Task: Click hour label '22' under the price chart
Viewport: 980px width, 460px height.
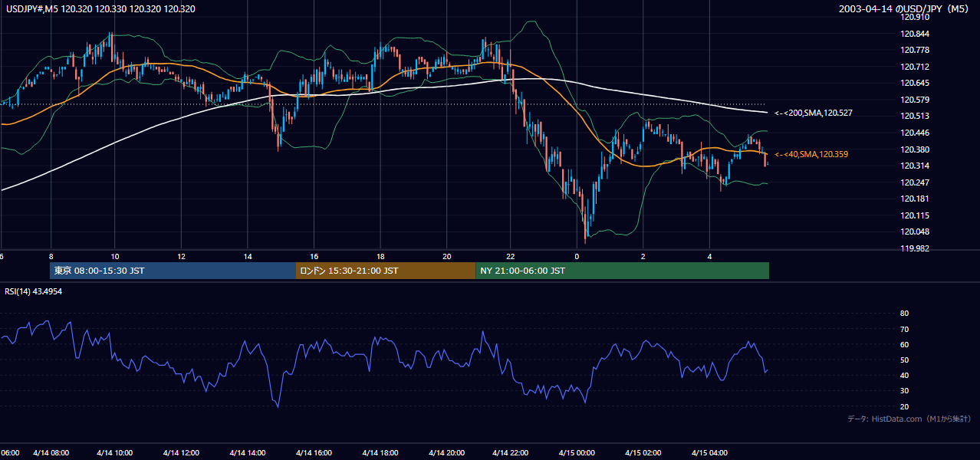Action: (x=511, y=256)
